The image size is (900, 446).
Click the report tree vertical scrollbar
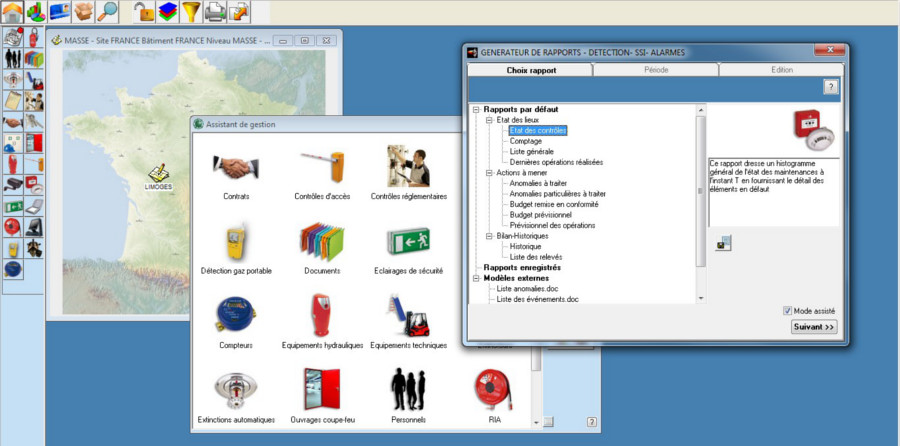(701, 191)
